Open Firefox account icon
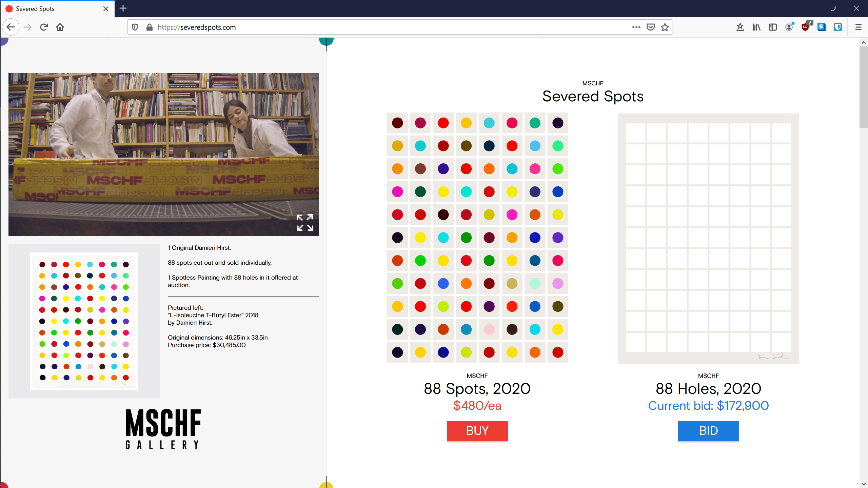 click(x=789, y=27)
